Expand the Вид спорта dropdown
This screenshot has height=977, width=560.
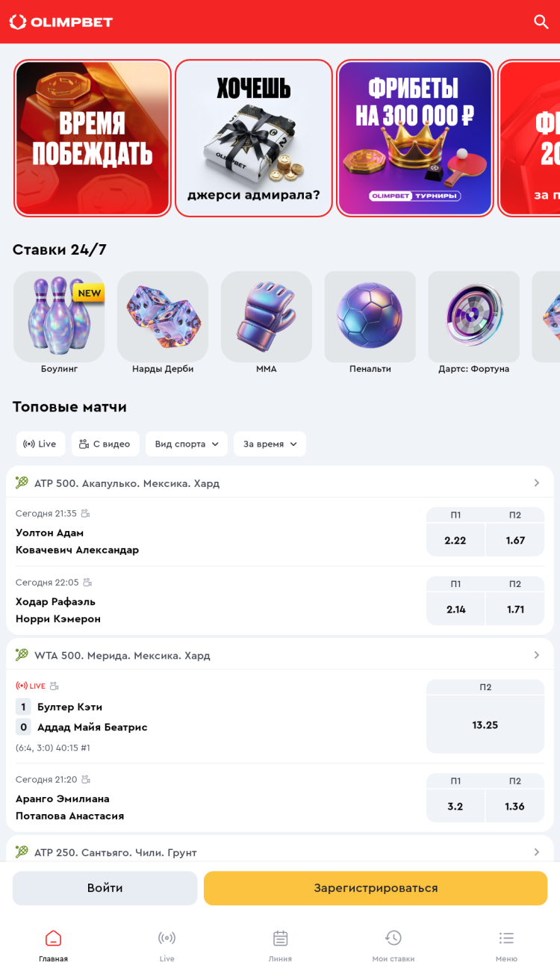coord(187,444)
